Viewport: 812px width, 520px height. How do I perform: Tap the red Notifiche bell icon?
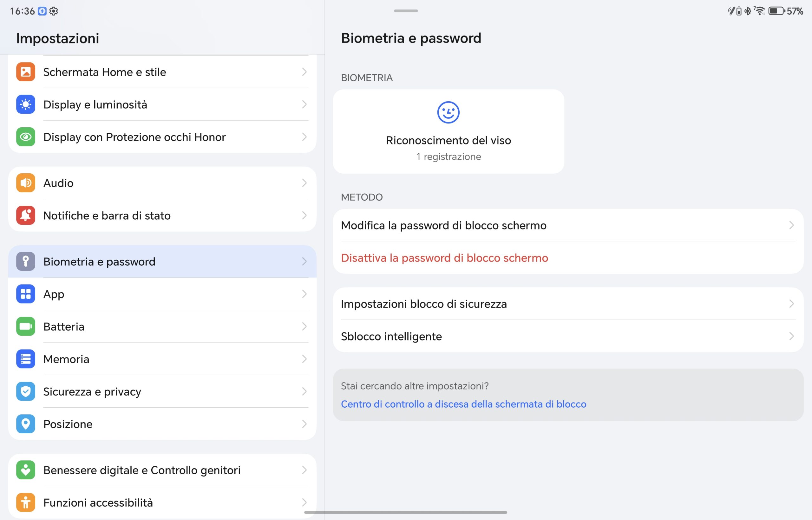(26, 216)
